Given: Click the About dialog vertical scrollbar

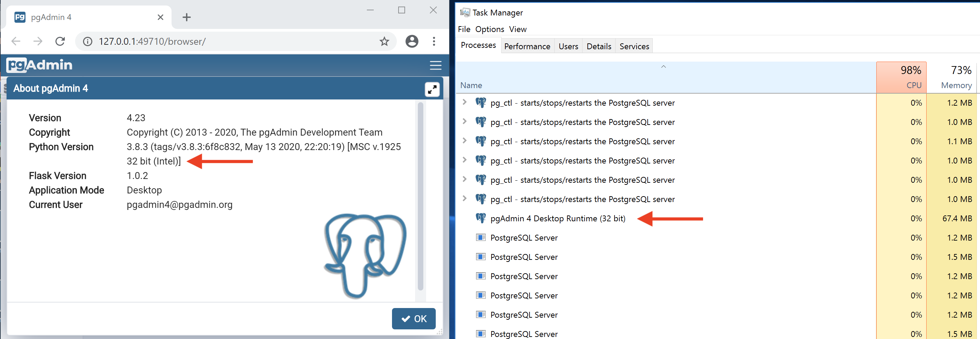Looking at the screenshot, I should (x=420, y=196).
